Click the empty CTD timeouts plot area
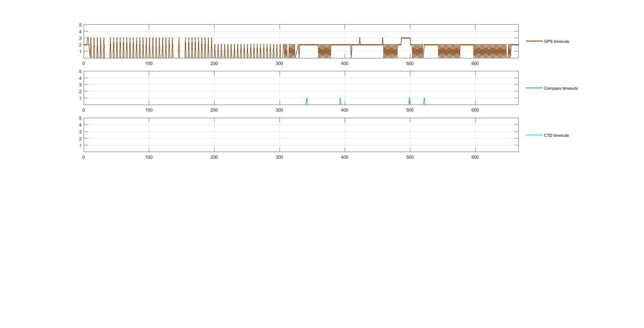 (301, 135)
